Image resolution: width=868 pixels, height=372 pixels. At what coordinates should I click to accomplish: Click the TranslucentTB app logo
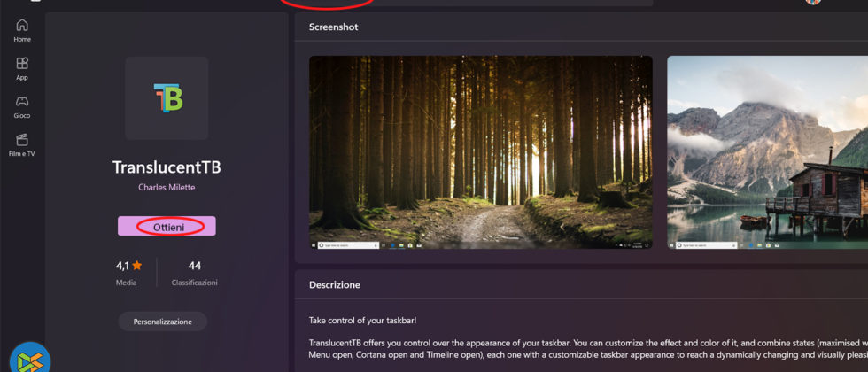coord(167,98)
